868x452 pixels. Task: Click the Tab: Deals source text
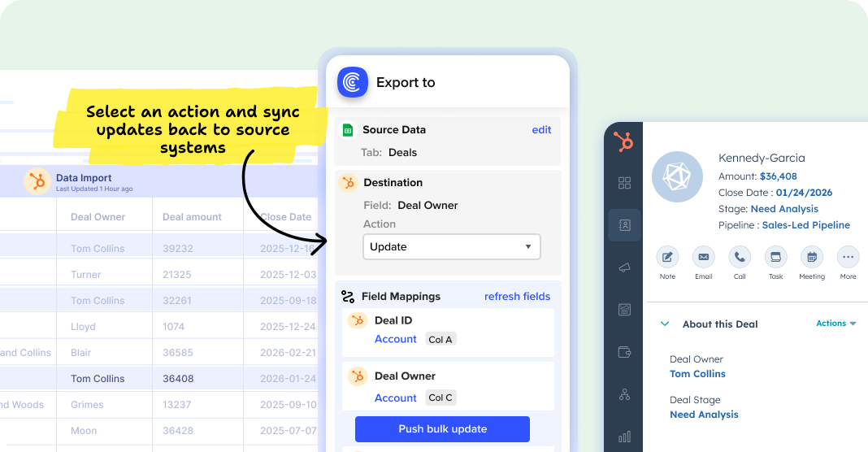click(x=389, y=153)
